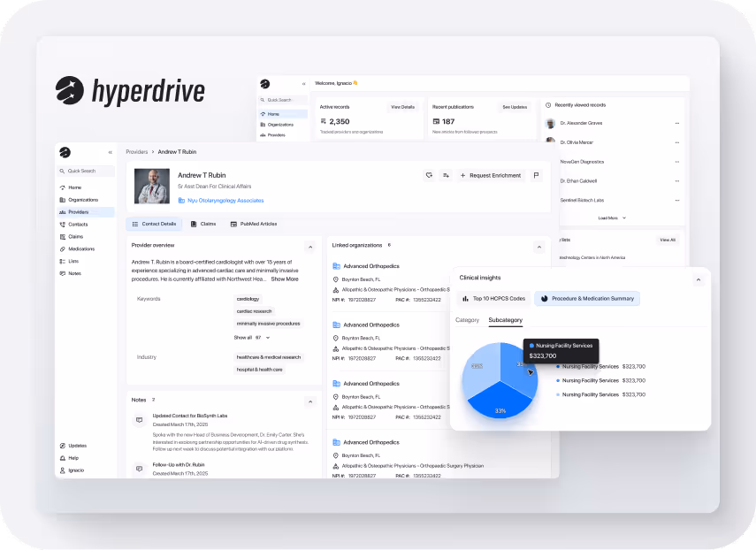
Task: Open more options for Dr. Ethan Caldwell
Action: click(x=677, y=181)
